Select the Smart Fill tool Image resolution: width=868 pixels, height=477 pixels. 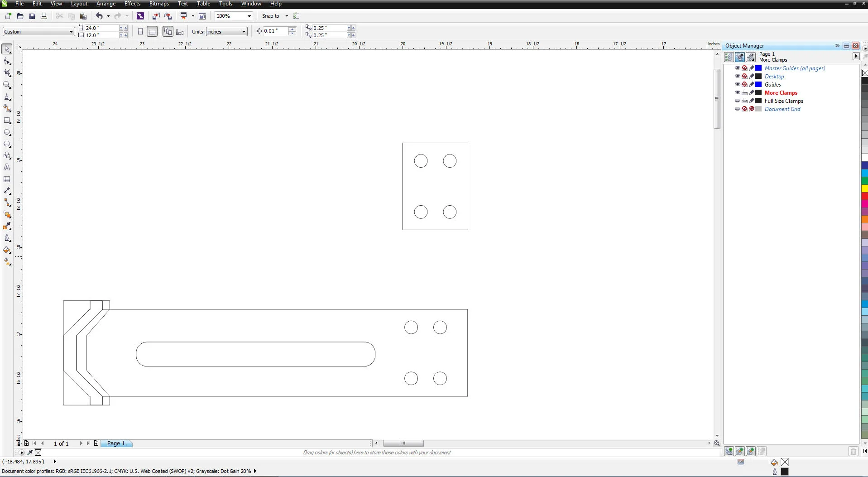7,109
